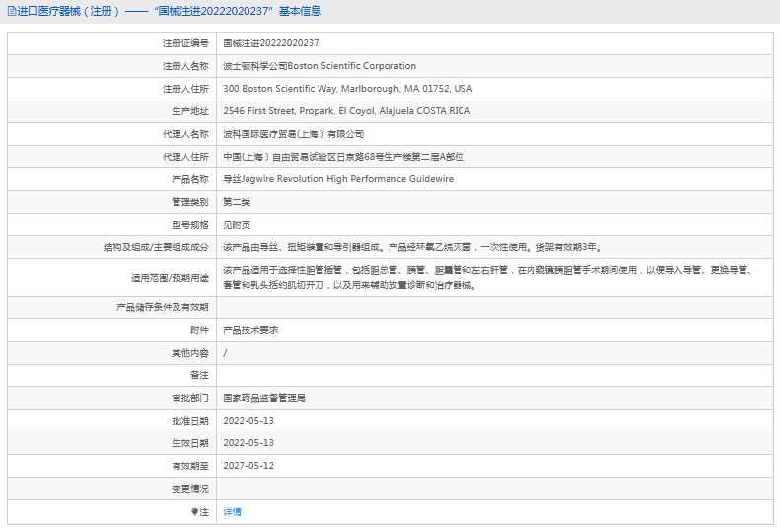Click the 管理类别 label
Image resolution: width=780 pixels, height=532 pixels.
pos(190,202)
